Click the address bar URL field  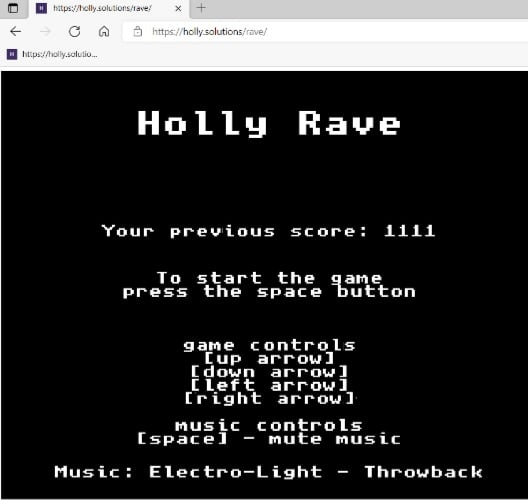coord(325,32)
